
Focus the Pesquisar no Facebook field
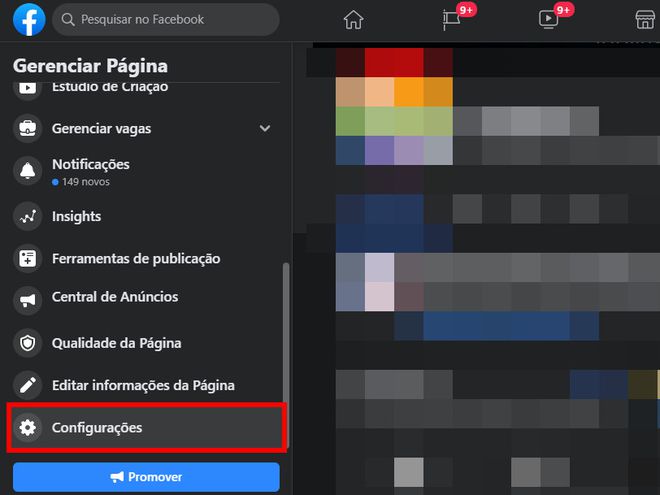[x=165, y=19]
